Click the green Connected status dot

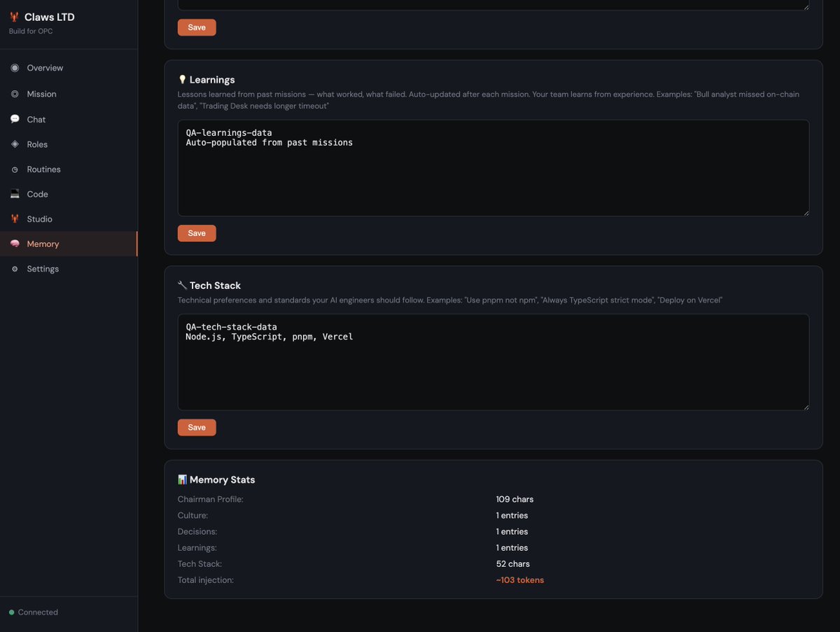[x=11, y=612]
